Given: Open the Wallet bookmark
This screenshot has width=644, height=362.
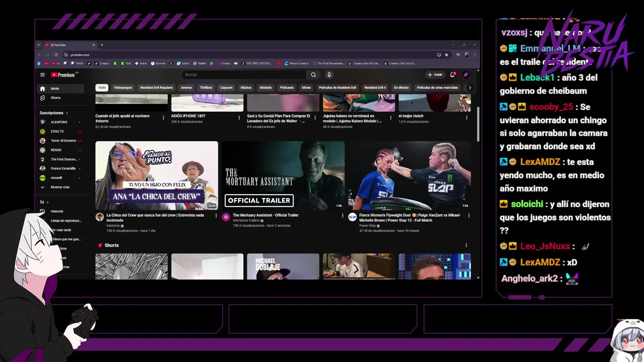Looking at the screenshot, I should pyautogui.click(x=200, y=63).
